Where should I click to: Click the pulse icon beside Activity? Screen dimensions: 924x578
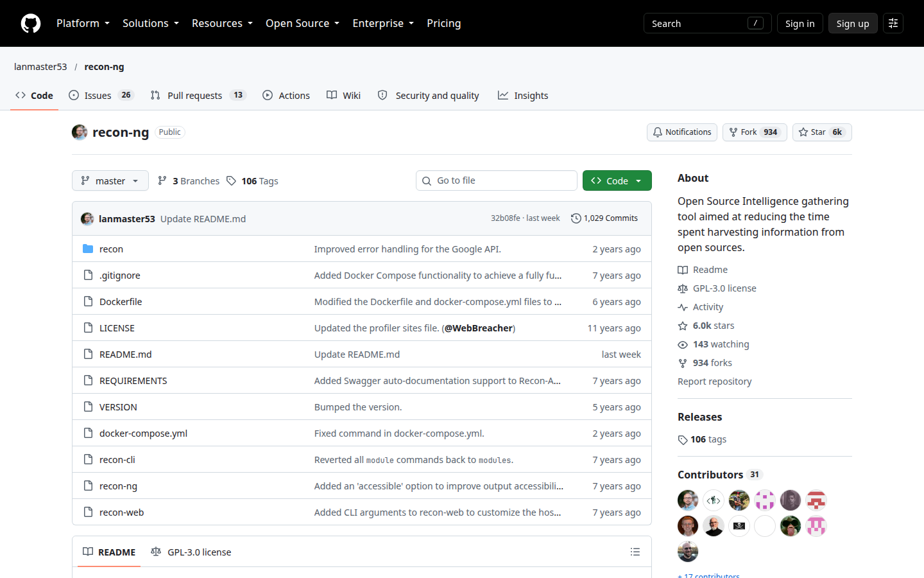(x=683, y=308)
